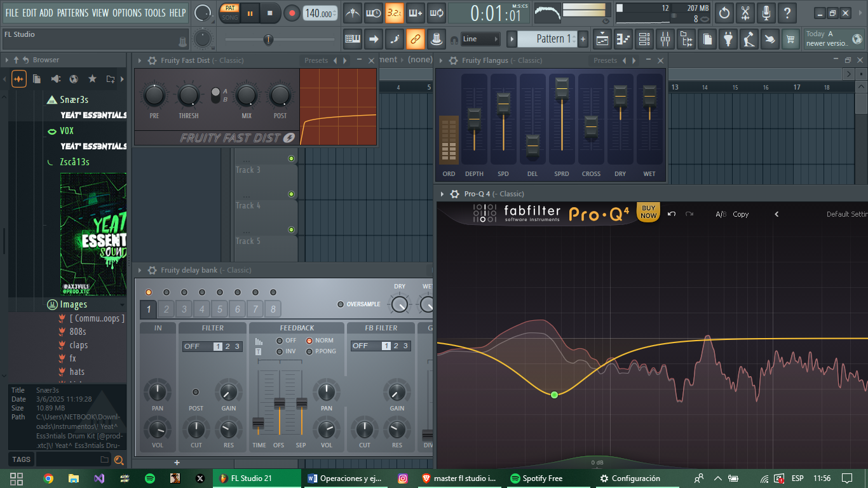Toggle wait for input to start playing
The image size is (868, 488).
[374, 13]
